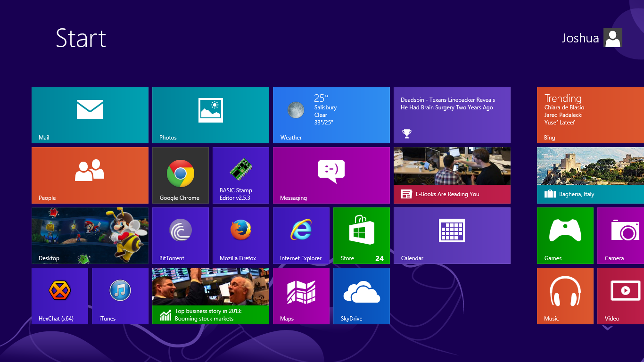
Task: Open the Bing Trending tile
Action: (590, 115)
